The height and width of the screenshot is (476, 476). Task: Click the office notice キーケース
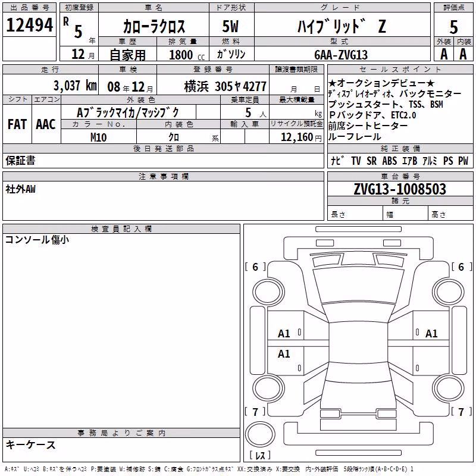30,445
